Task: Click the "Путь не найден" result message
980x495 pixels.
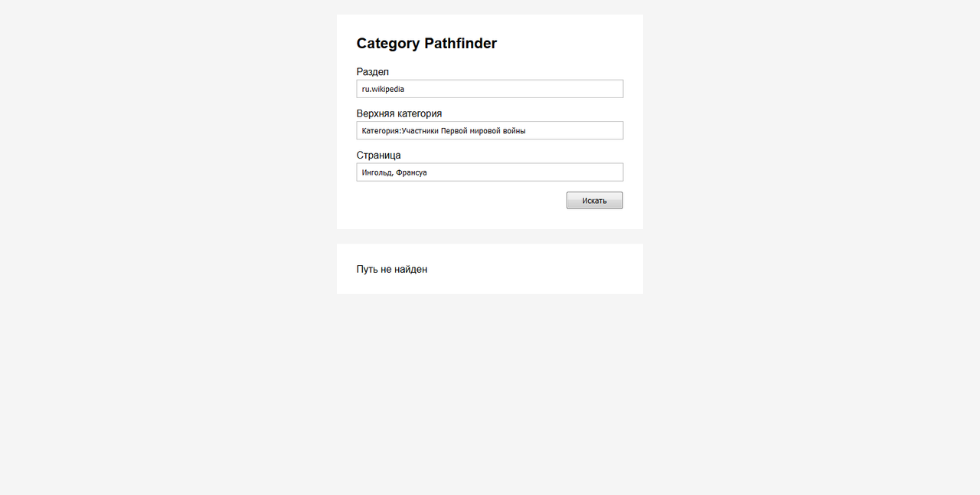Action: [x=392, y=270]
